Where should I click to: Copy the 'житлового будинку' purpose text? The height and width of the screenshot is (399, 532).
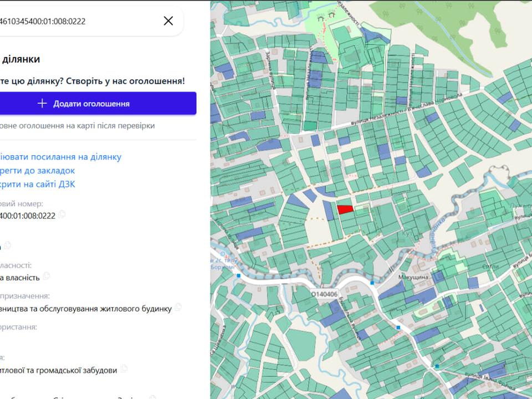[178, 307]
